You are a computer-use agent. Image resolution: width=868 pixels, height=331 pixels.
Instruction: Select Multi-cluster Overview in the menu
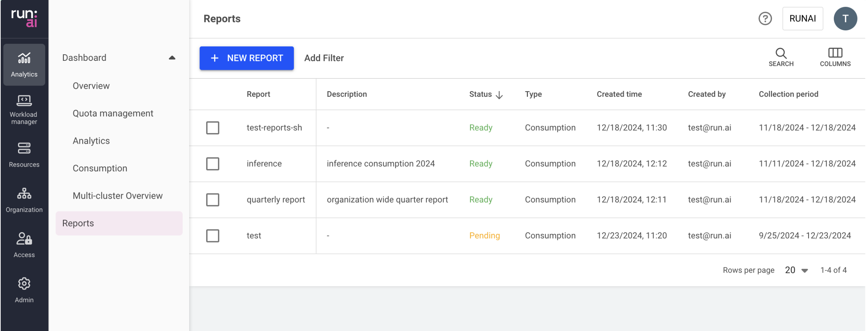(x=117, y=196)
